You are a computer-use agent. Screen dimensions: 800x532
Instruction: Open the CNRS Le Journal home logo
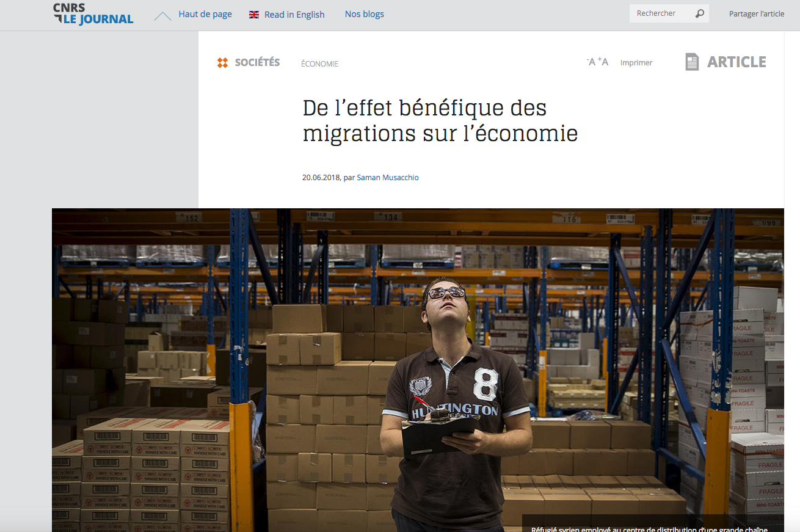tap(93, 14)
